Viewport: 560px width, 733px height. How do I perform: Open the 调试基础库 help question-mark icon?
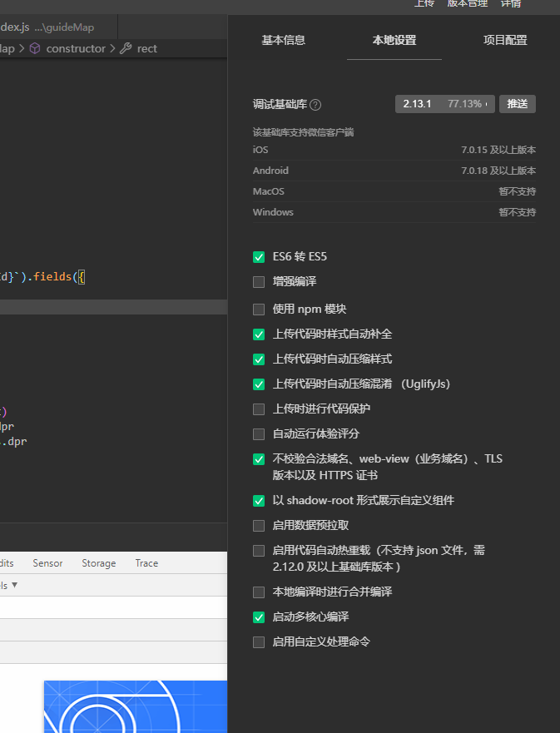coord(315,105)
